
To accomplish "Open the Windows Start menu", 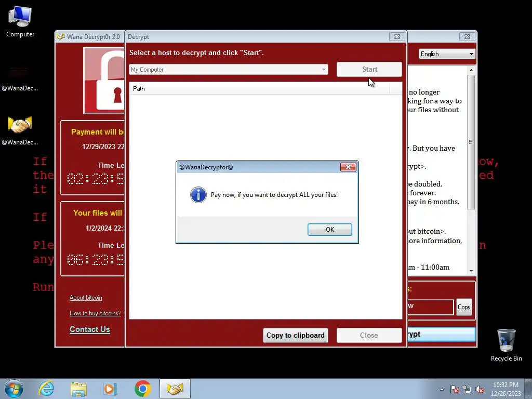I will (x=14, y=389).
